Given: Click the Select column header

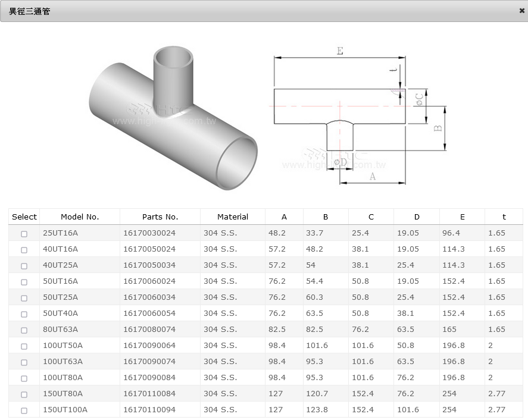Looking at the screenshot, I should coord(24,217).
